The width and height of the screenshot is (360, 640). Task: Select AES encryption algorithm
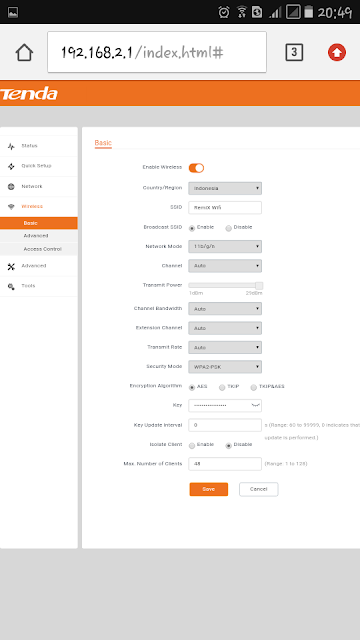[x=192, y=387]
